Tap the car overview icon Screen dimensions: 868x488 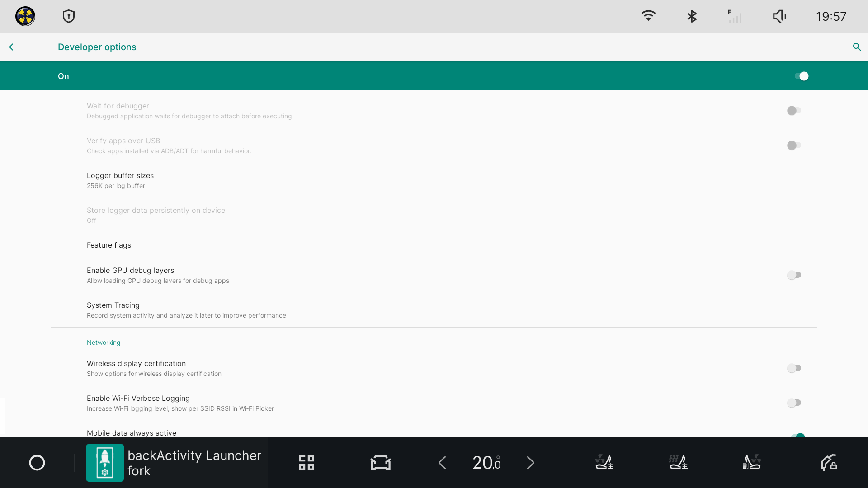380,463
